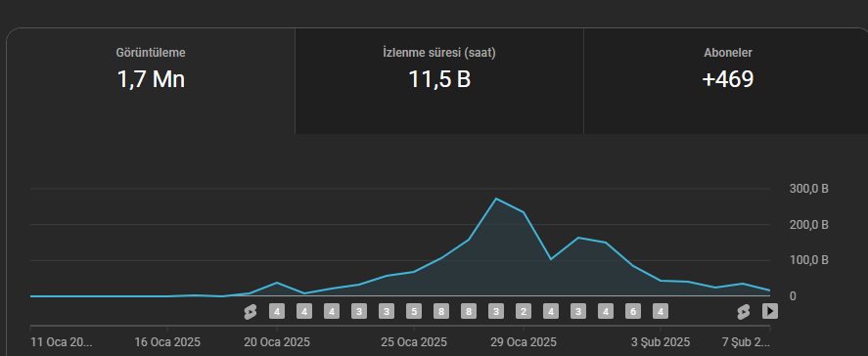Open the published videos marker showing 5

[414, 311]
